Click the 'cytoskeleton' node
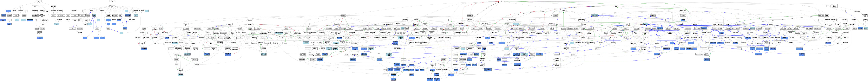The image size is (868, 81). (75, 24)
